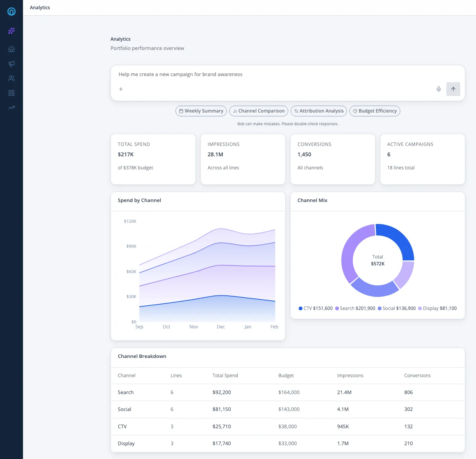
Task: Click the $120K axis label on chart
Action: click(130, 222)
